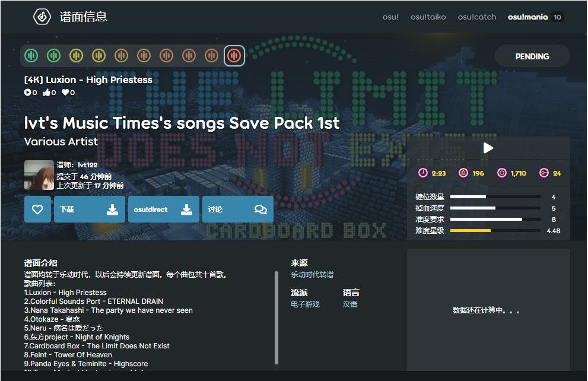Image resolution: width=588 pixels, height=381 pixels.
Task: Click row 6.东方project - Night of Knights
Action: tap(77, 336)
